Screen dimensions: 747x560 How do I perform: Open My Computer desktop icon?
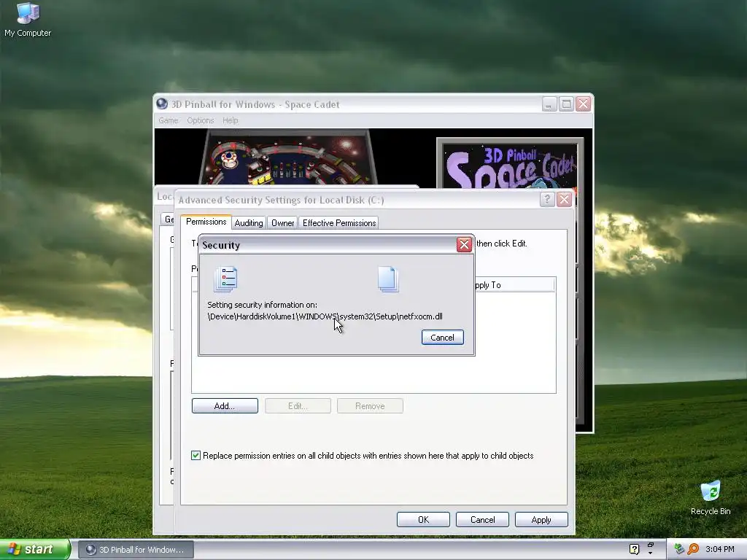(x=28, y=19)
